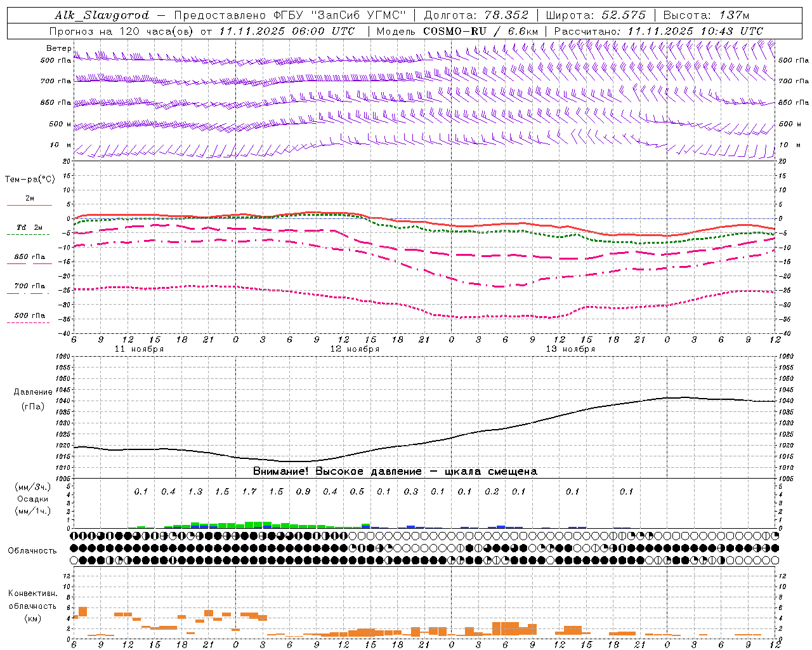
Task: Click the Конвективн. convective cloud label
Action: pyautogui.click(x=33, y=594)
